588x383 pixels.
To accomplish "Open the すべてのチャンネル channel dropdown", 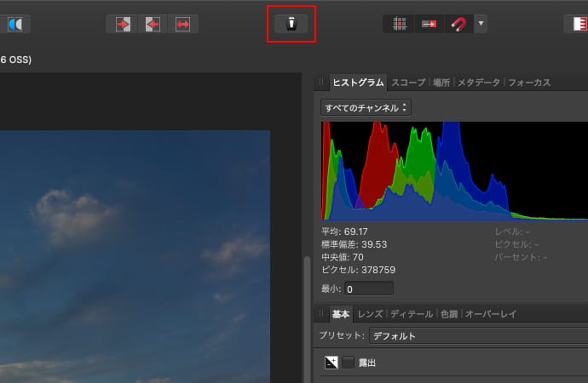I will (366, 107).
